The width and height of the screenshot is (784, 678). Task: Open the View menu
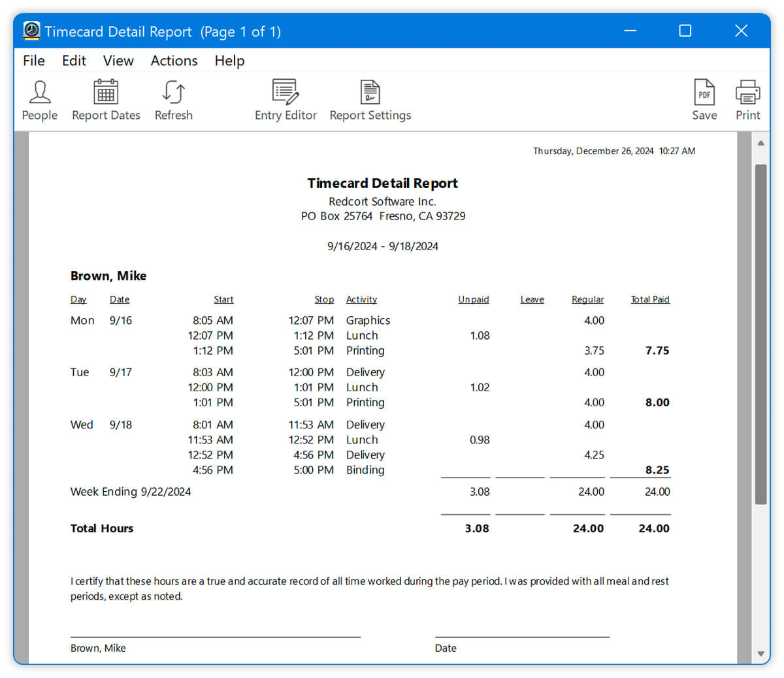coord(118,60)
